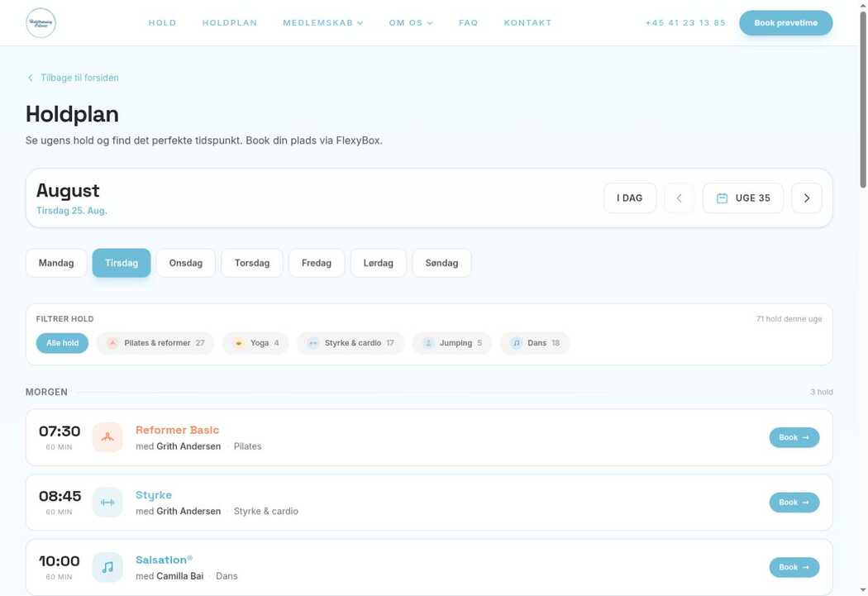Follow the Tilbage til forsiden link
Screen dimensions: 868x596
pyautogui.click(x=73, y=78)
